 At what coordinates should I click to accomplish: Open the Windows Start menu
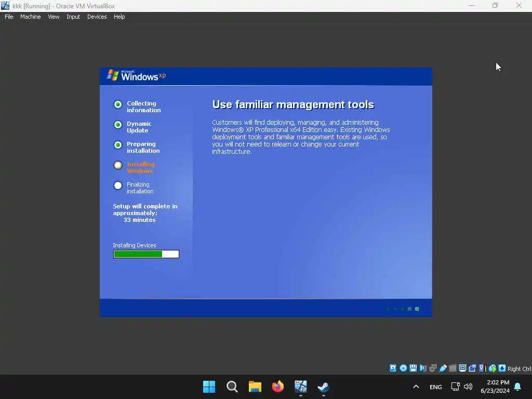pyautogui.click(x=209, y=387)
